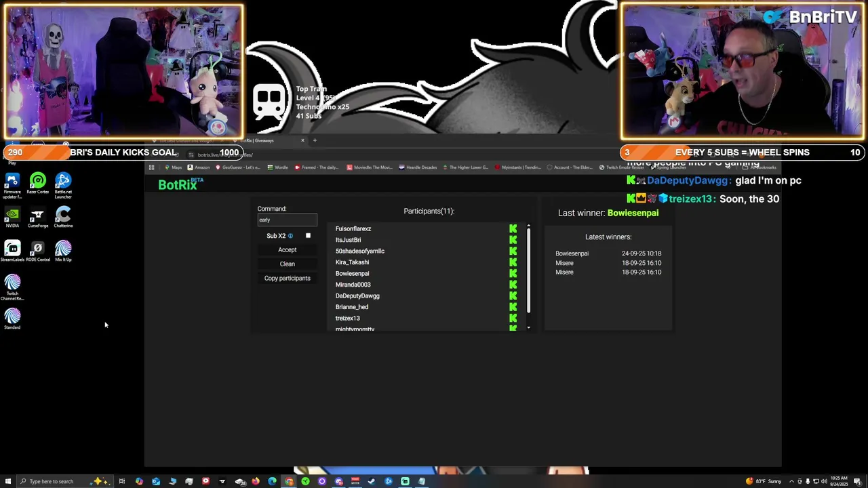Viewport: 868px width, 488px height.
Task: Select participant Miranda0003
Action: (x=353, y=285)
